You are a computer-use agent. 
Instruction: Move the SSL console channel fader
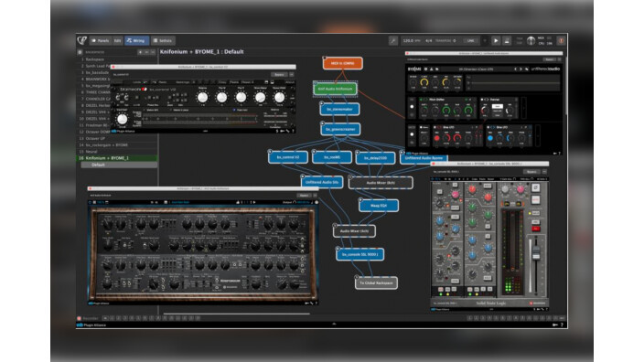click(536, 252)
